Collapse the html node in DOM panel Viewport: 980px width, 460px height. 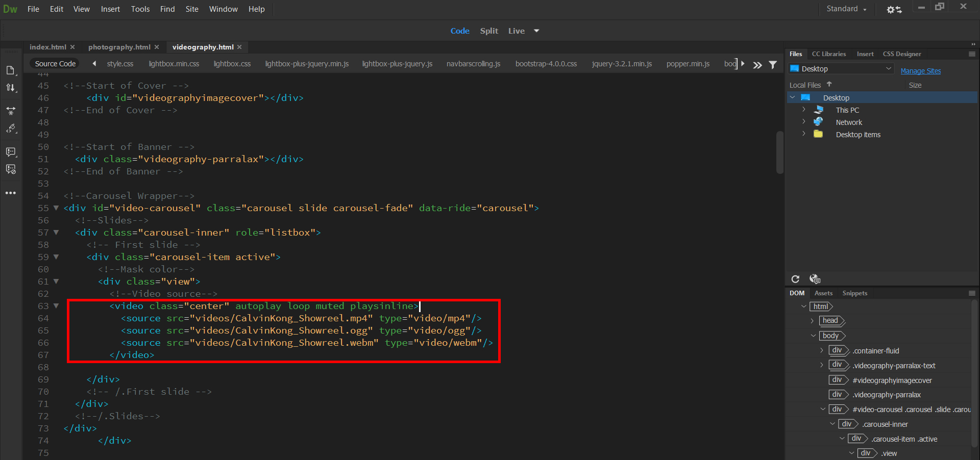click(x=803, y=306)
